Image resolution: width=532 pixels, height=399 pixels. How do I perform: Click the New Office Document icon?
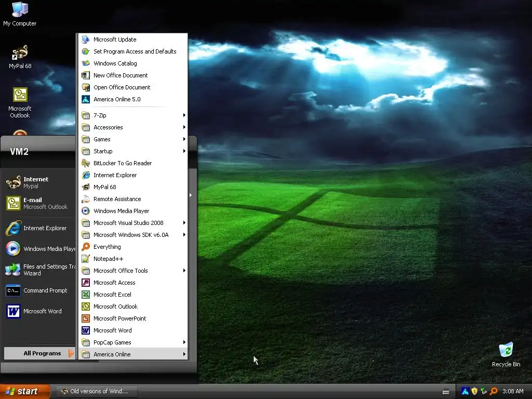pos(86,75)
